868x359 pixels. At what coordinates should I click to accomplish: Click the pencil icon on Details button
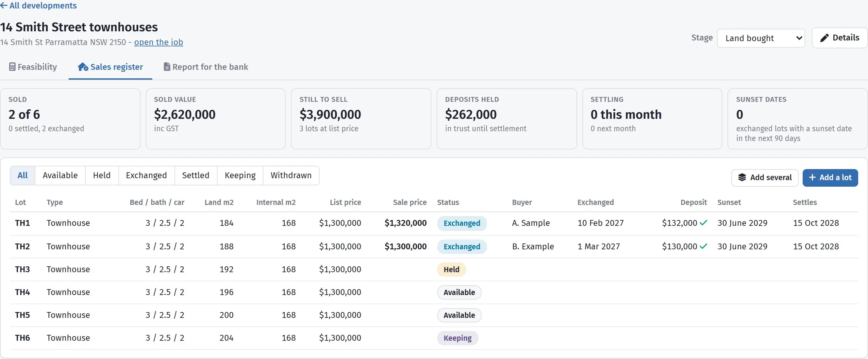point(824,38)
